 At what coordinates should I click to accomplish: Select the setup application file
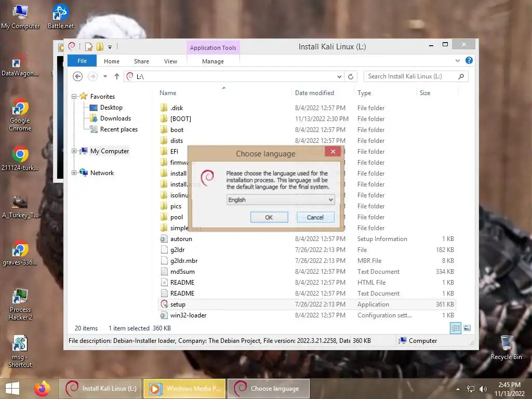coord(307,304)
